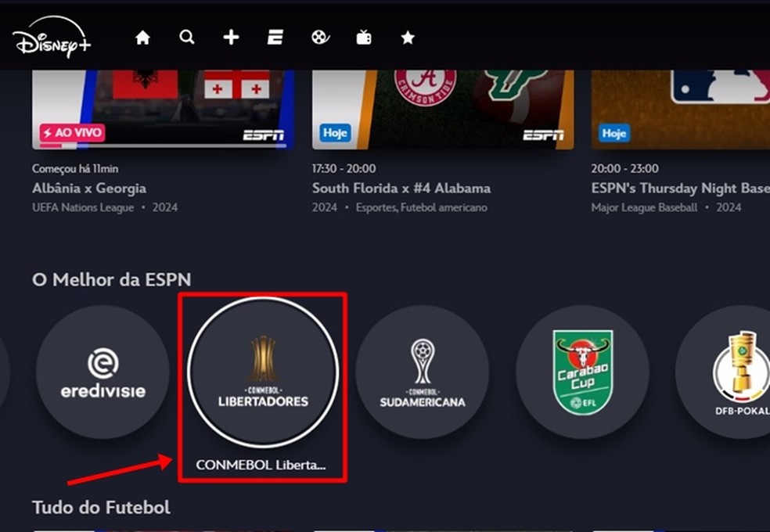Open the Carabao Cup EFL logo
The height and width of the screenshot is (532, 770).
click(x=583, y=372)
